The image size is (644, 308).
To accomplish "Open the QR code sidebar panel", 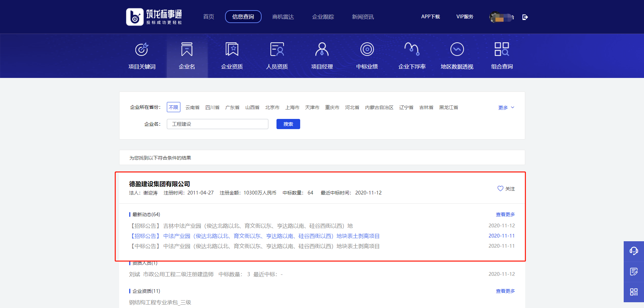I will [634, 292].
